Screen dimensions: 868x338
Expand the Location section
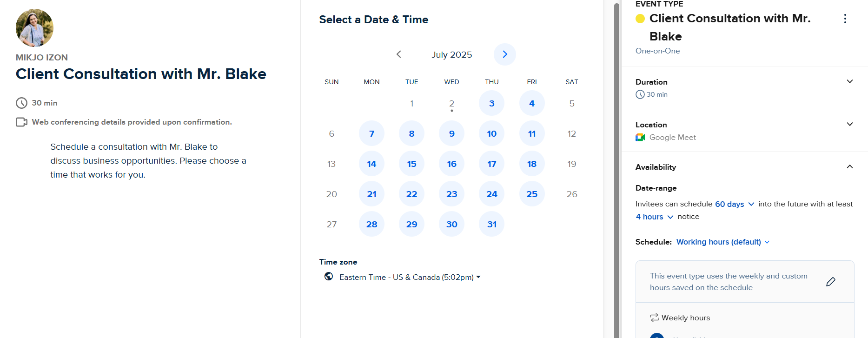(x=850, y=124)
